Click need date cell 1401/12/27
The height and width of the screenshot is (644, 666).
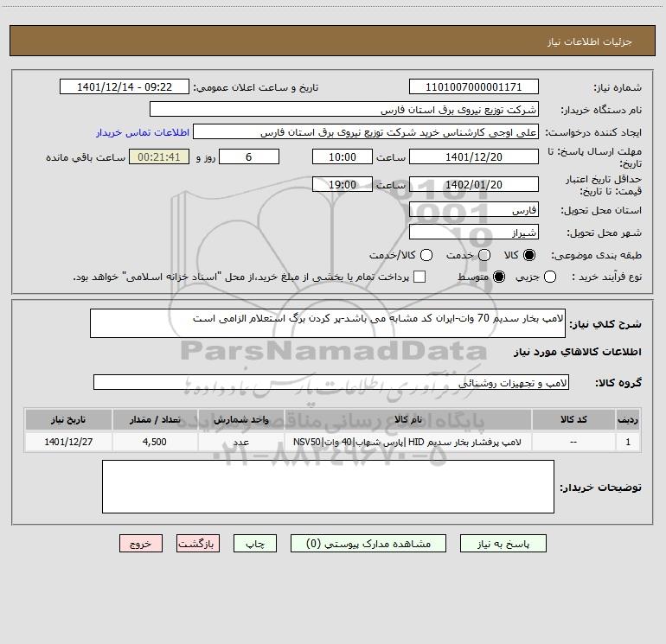tap(68, 442)
